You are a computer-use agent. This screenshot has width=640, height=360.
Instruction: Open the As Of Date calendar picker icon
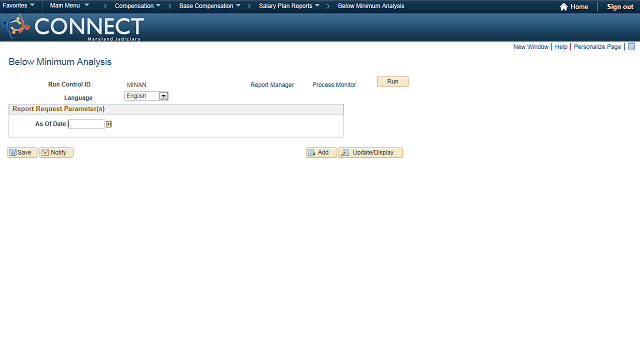(x=109, y=124)
